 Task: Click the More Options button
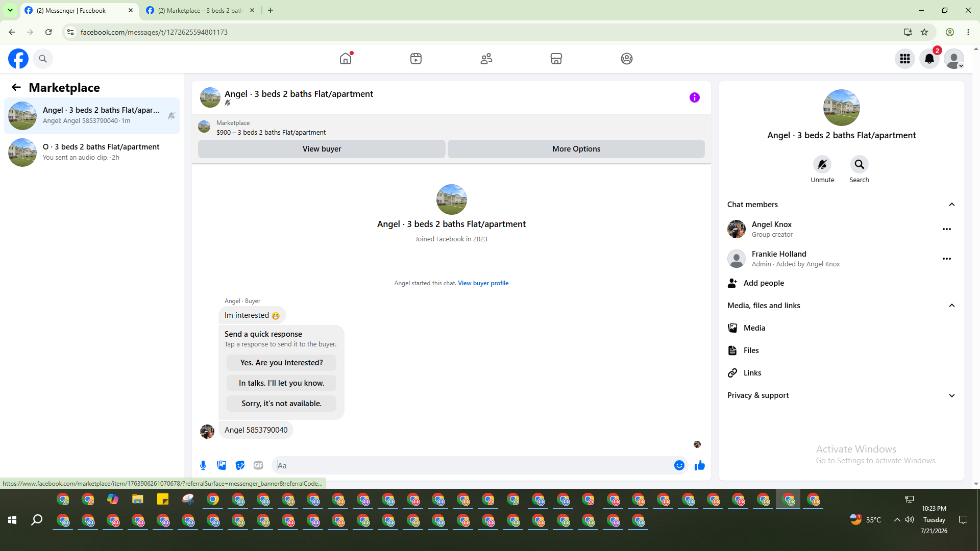576,149
